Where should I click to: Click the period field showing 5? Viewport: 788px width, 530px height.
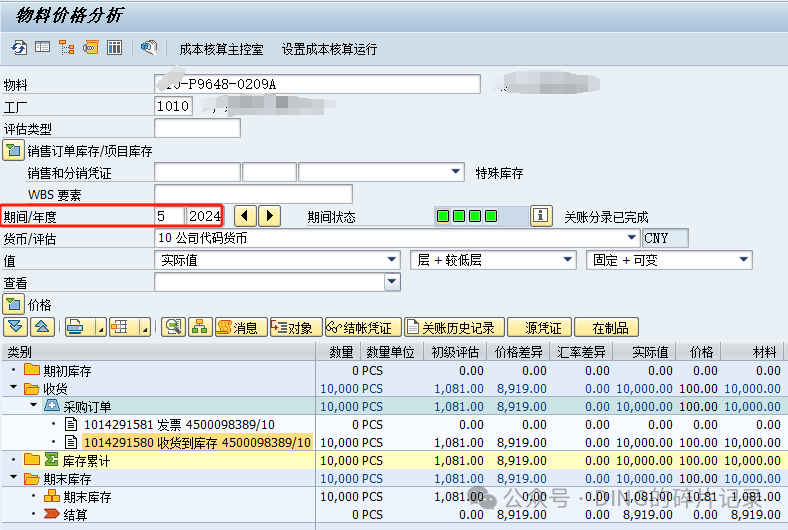pyautogui.click(x=169, y=216)
